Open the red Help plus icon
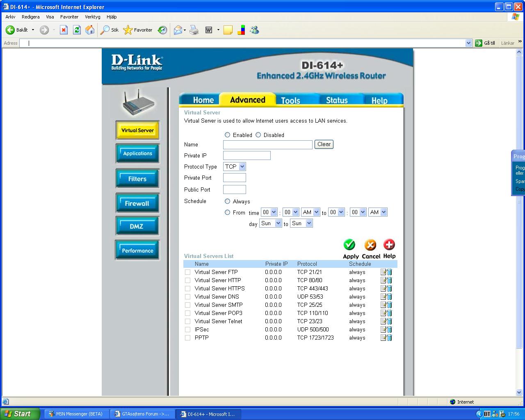Image resolution: width=525 pixels, height=420 pixels. tap(389, 245)
